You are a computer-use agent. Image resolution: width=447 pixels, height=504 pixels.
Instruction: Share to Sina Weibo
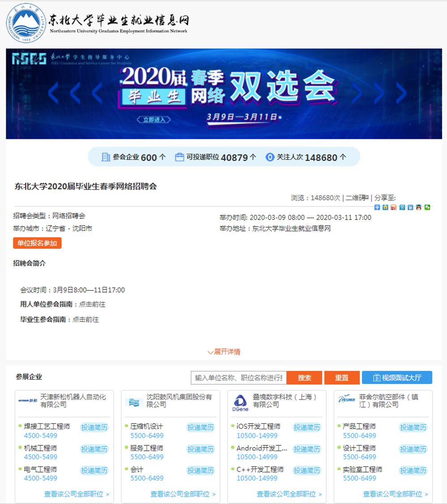click(393, 207)
